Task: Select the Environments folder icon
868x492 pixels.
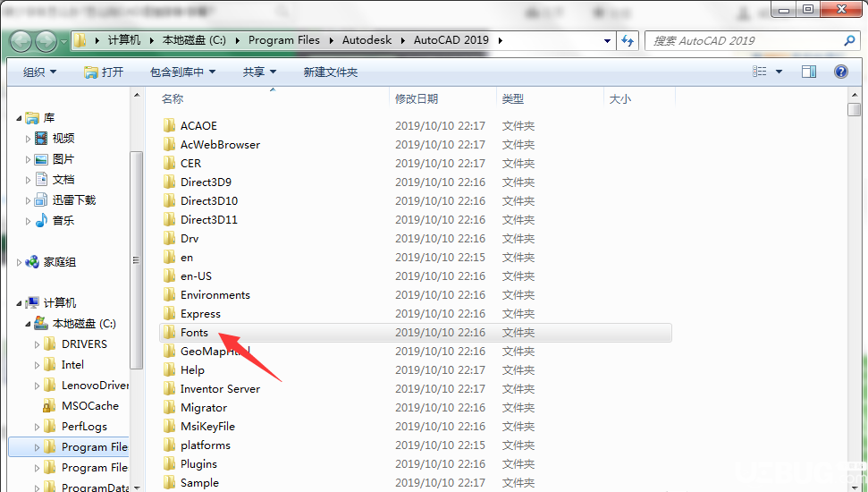Action: (169, 295)
